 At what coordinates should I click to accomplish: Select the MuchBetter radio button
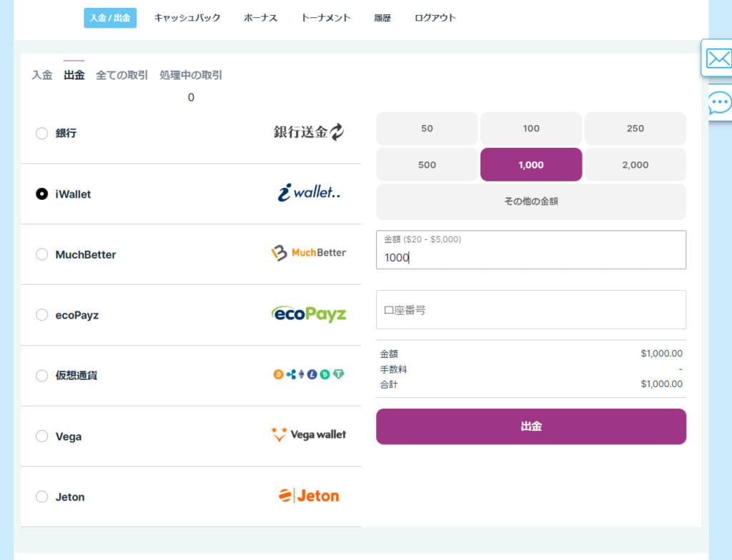pyautogui.click(x=42, y=254)
